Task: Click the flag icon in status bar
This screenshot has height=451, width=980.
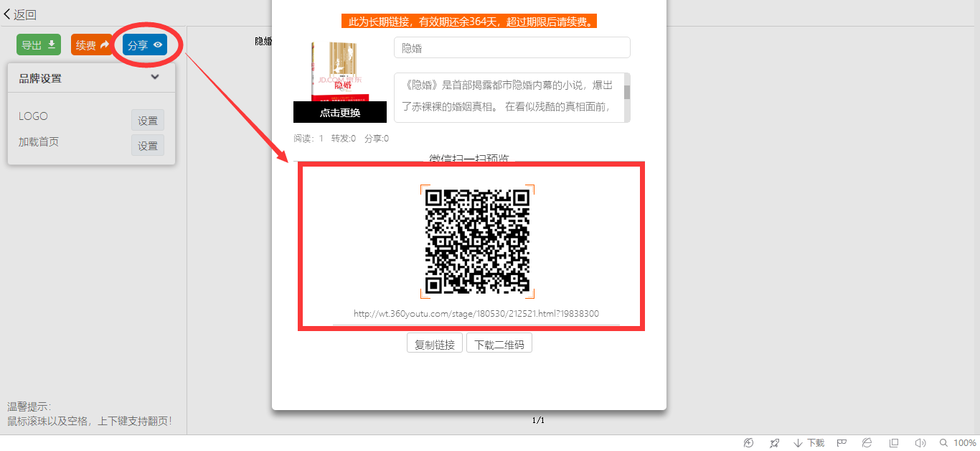Action: 842,443
